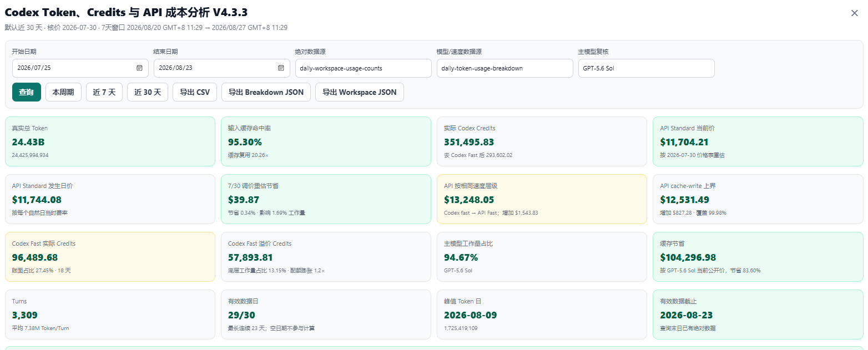Click the $11,744.08 API Standard value
The image size is (868, 350).
tap(37, 200)
